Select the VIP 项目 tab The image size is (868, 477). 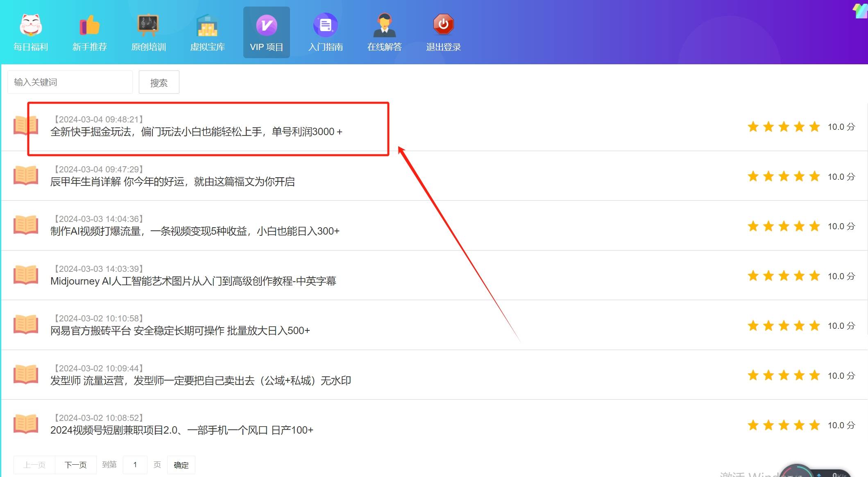click(267, 32)
